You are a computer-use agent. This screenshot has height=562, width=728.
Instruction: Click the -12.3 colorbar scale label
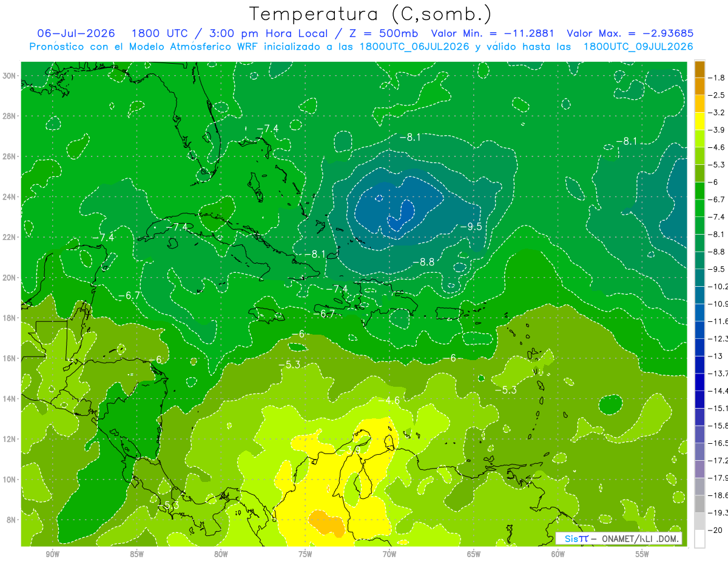717,338
